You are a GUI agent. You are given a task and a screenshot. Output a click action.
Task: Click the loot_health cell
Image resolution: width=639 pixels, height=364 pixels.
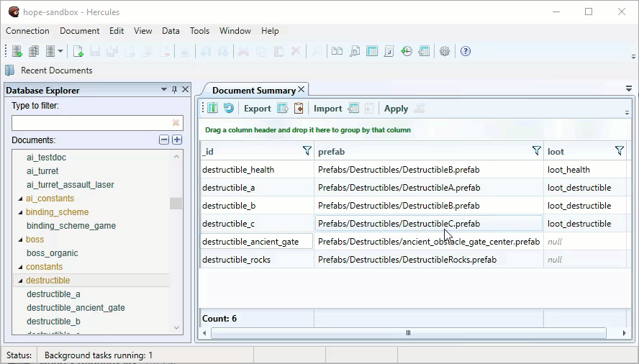585,170
